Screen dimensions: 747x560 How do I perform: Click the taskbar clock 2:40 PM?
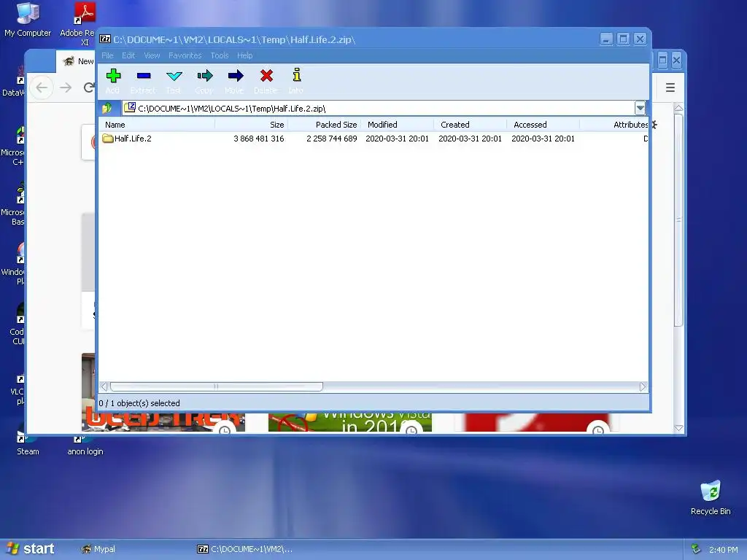coord(723,550)
